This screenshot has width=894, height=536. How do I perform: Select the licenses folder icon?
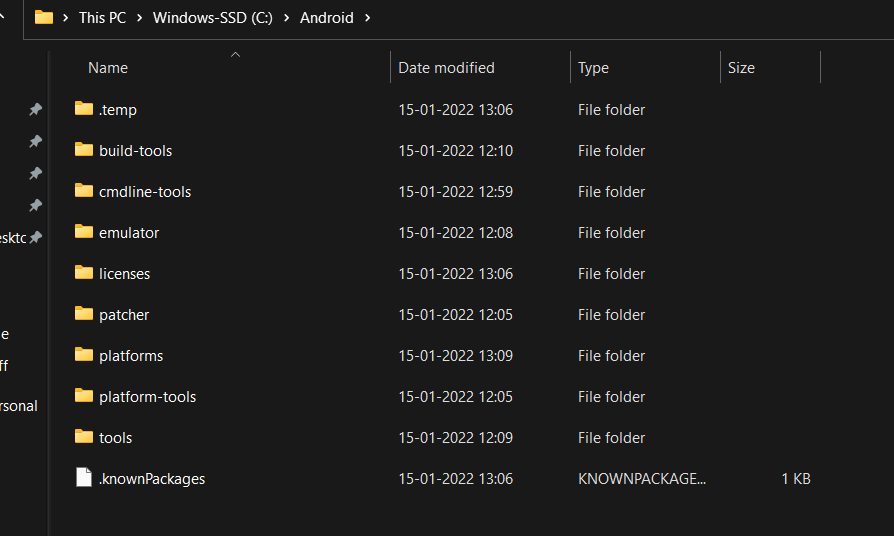(84, 273)
